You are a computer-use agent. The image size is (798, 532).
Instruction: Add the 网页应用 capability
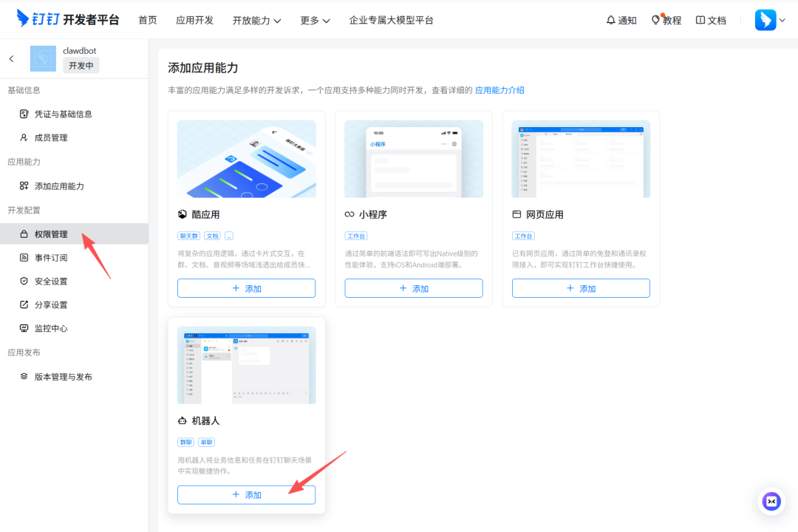click(x=581, y=288)
